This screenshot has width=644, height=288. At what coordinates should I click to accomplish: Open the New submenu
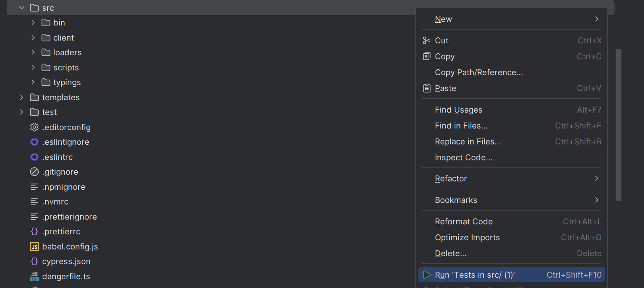pos(443,19)
